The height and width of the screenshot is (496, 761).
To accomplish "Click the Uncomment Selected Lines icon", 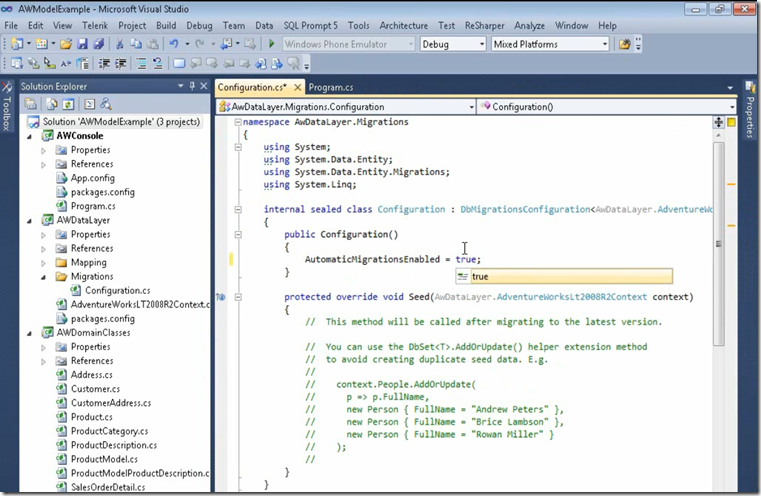I will [157, 63].
